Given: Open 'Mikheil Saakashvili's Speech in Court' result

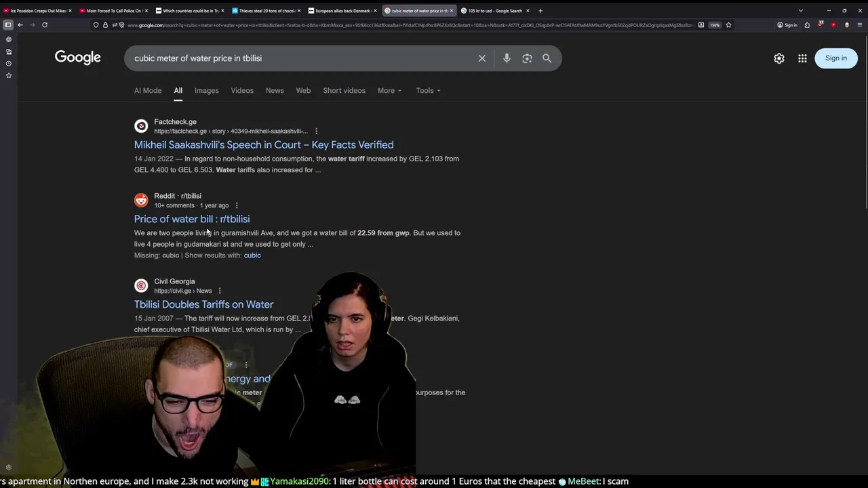Looking at the screenshot, I should (x=264, y=144).
